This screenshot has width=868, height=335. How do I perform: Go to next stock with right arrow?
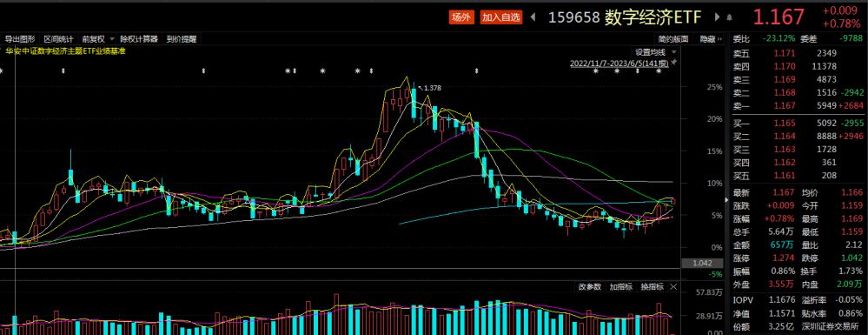click(x=718, y=17)
